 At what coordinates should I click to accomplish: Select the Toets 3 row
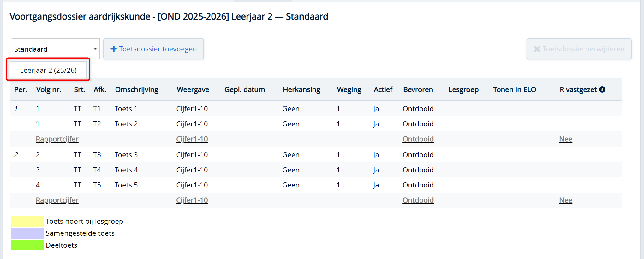tap(126, 155)
